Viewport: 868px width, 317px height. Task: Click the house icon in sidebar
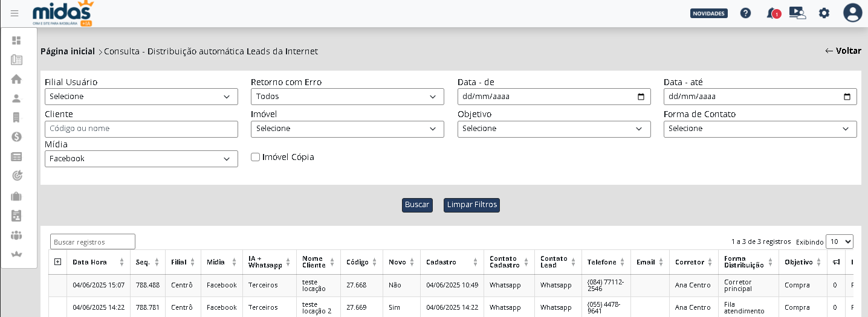pyautogui.click(x=16, y=79)
